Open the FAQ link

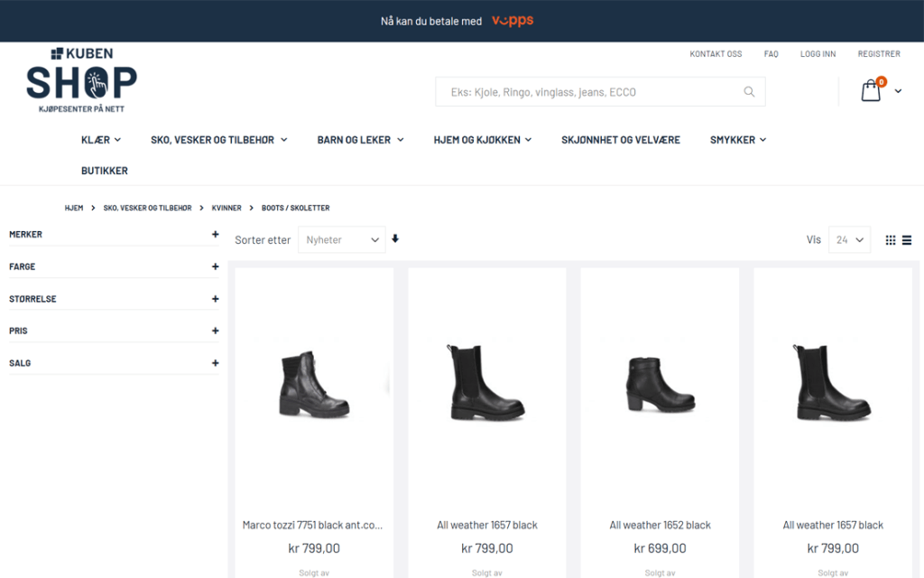771,53
